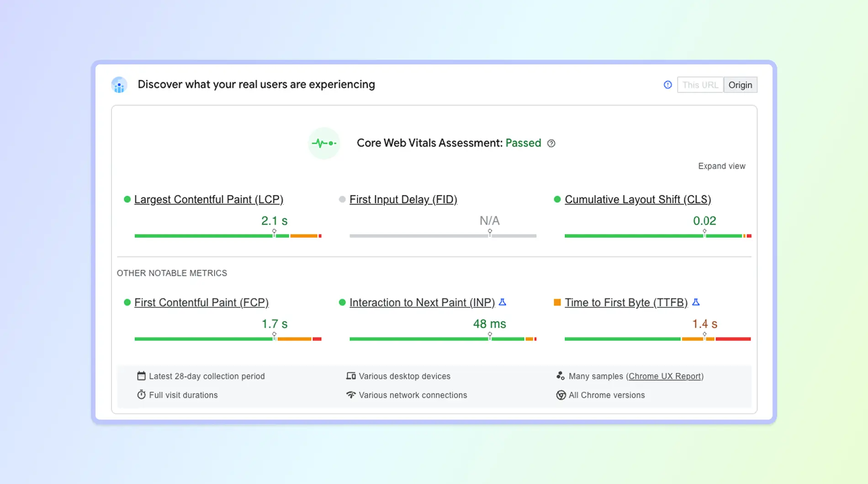Switch to the Origin view
The image size is (868, 484).
[740, 85]
